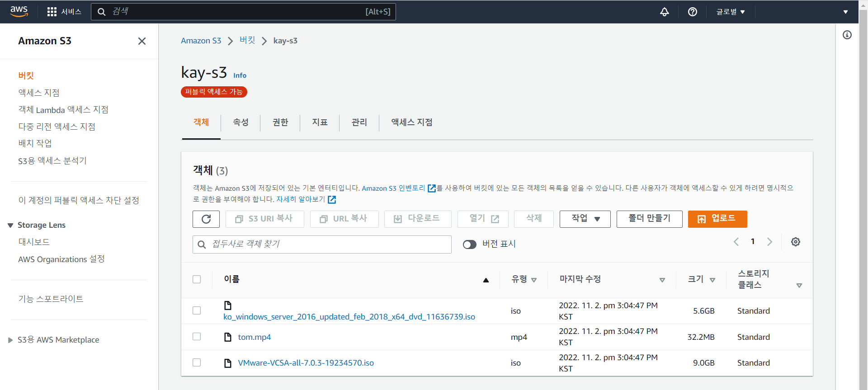Screen dimensions: 868x390
Task: Expand S3용 AWS Marketplace section
Action: [10, 340]
